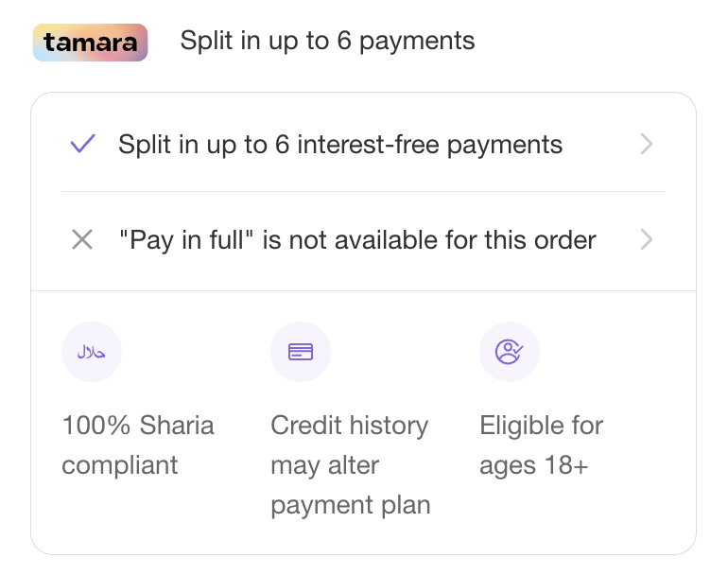The height and width of the screenshot is (575, 728).
Task: Click the credit card icon
Action: pos(301,353)
